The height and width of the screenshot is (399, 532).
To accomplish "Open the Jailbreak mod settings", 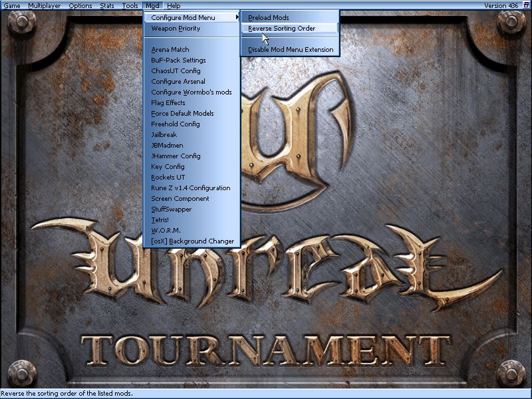I will coord(164,135).
